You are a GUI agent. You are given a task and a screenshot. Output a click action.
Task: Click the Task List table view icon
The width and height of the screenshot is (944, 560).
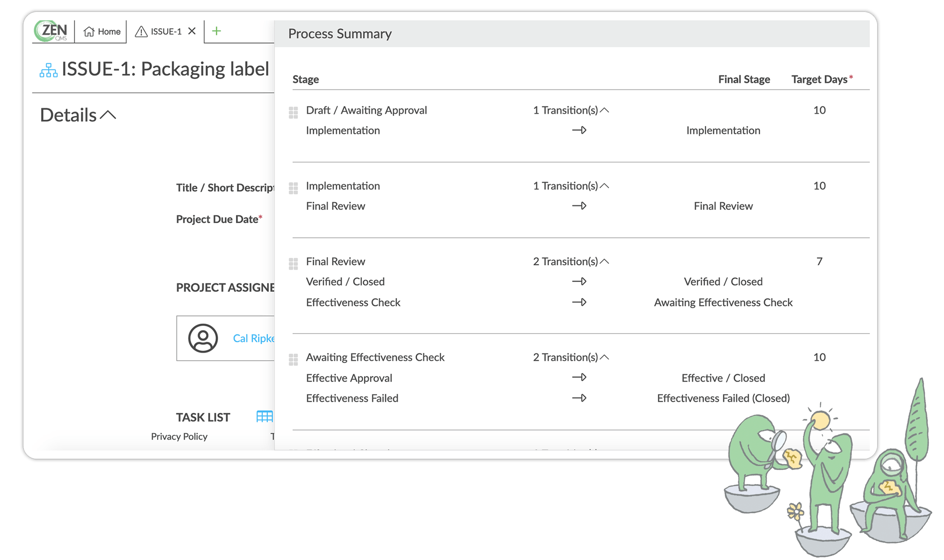point(264,417)
